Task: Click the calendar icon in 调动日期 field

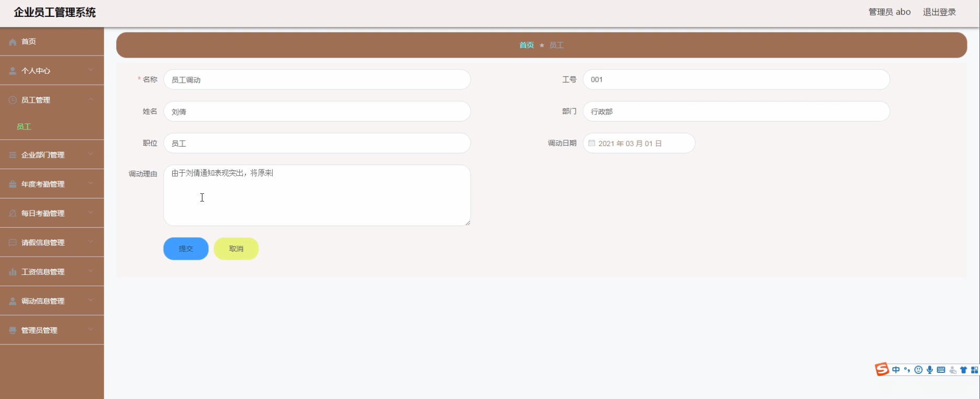Action: click(592, 143)
